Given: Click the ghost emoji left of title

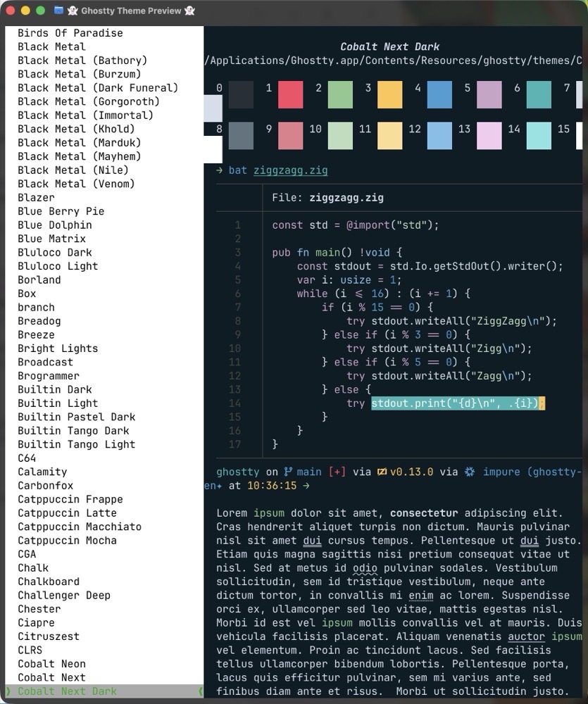Looking at the screenshot, I should coord(73,11).
